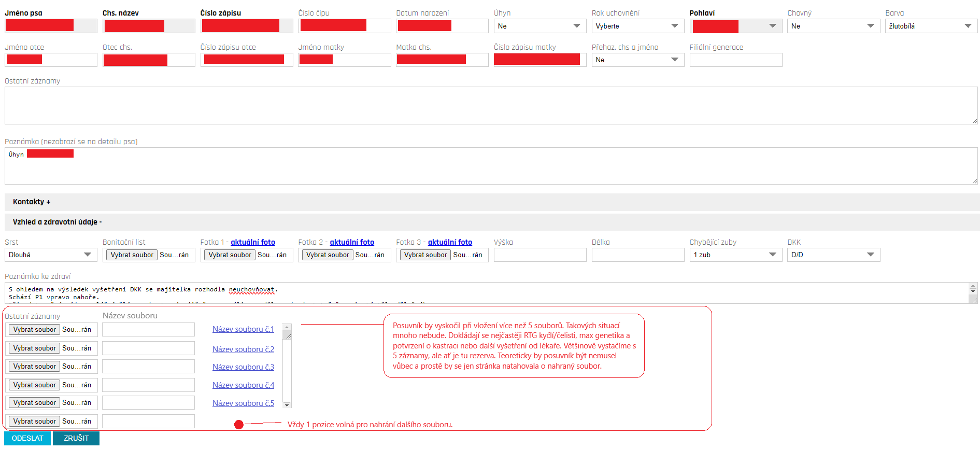The image size is (980, 449).
Task: Expand the Kontakty section
Action: [x=32, y=202]
